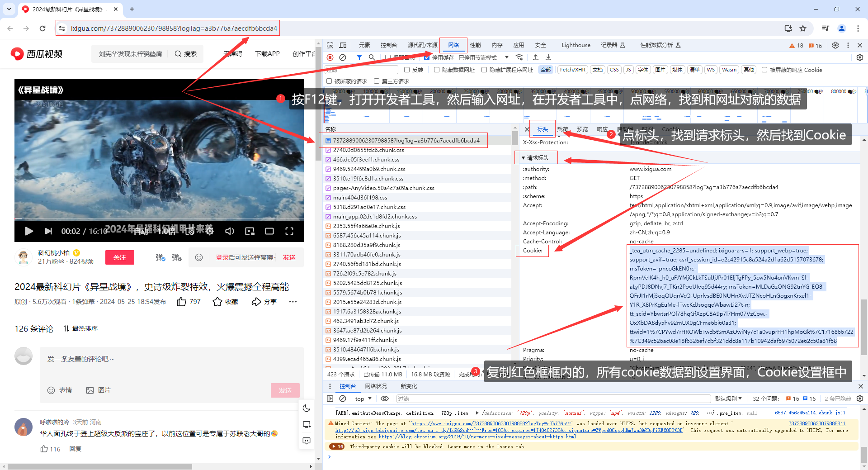The image size is (868, 470).
Task: Enable picture-in-picture on the video player
Action: pyautogui.click(x=250, y=231)
